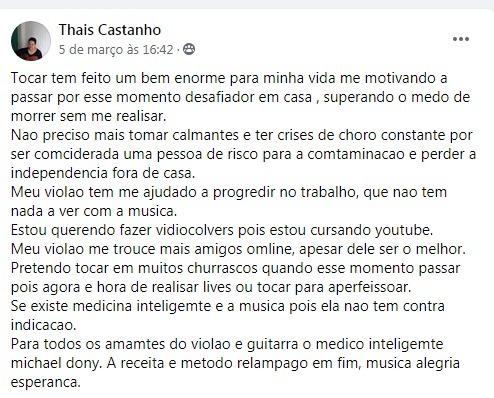Viewport: 494px width, 398px height.
Task: Click the first line starting 'Tocar tem feito'
Action: pyautogui.click(x=229, y=78)
